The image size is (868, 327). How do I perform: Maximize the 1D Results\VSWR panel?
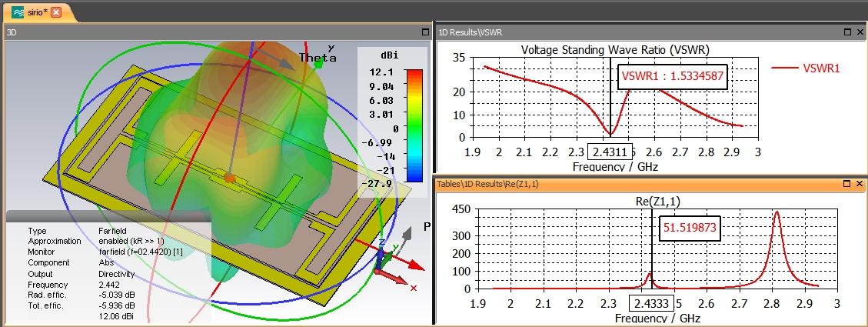847,32
